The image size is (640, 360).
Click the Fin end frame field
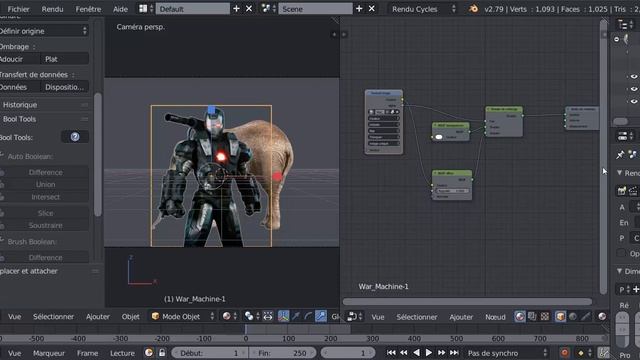click(282, 353)
